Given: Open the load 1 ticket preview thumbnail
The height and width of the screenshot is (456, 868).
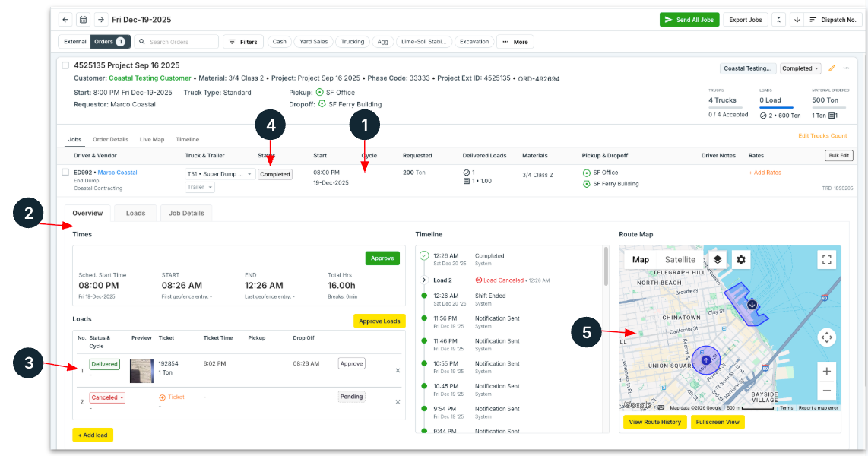Looking at the screenshot, I should 141,371.
